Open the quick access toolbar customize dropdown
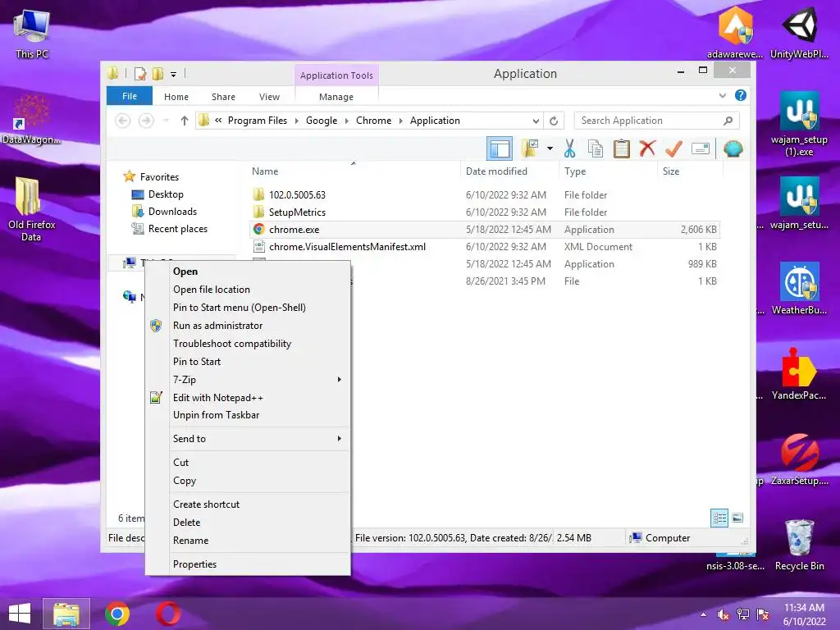 click(174, 74)
